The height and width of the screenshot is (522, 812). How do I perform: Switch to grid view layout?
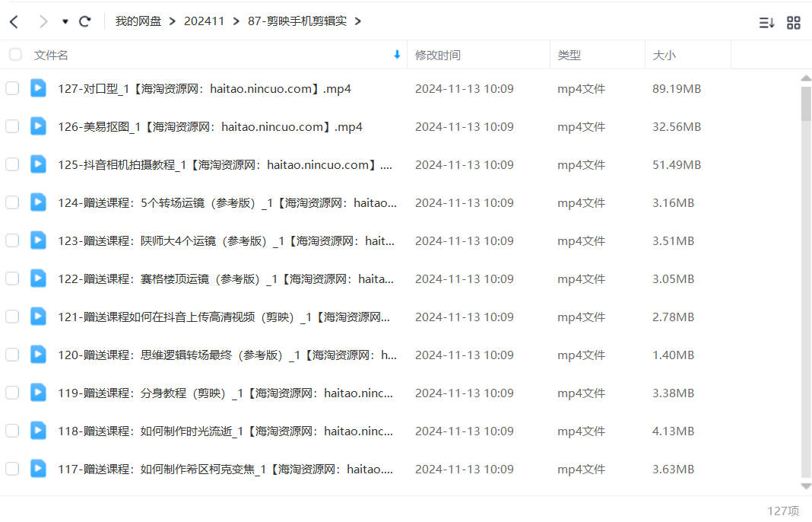pyautogui.click(x=793, y=22)
